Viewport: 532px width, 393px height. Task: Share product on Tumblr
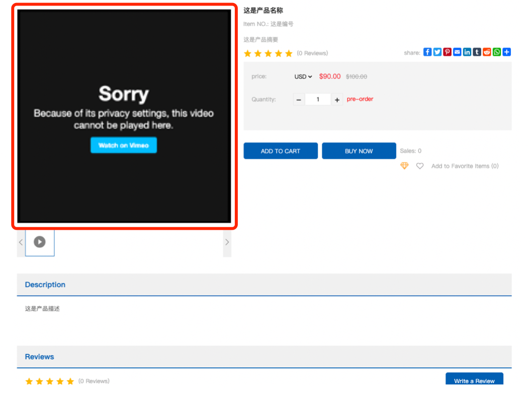click(x=477, y=52)
